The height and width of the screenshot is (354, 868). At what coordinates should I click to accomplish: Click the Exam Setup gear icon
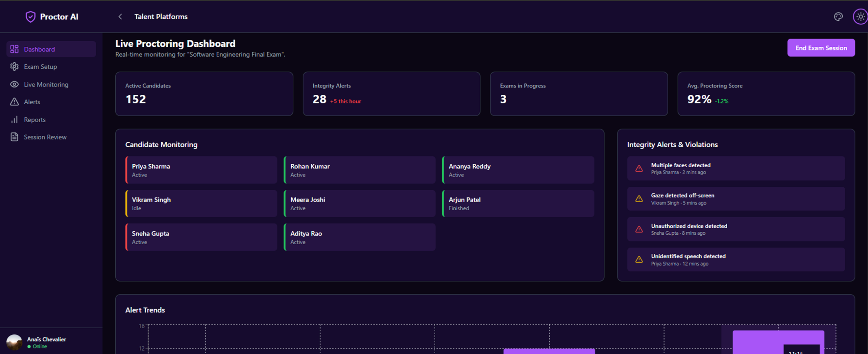14,67
